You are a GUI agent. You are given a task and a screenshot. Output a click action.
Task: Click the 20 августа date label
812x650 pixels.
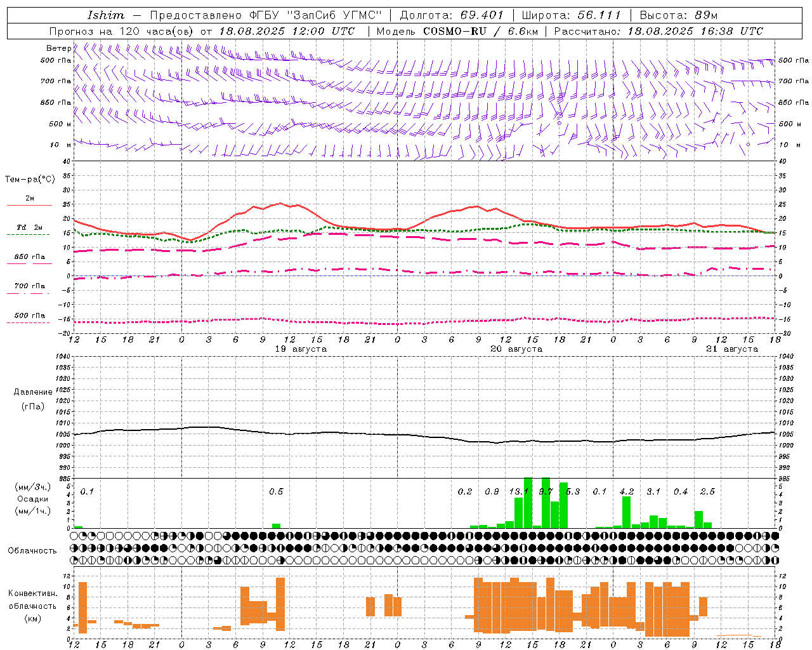click(x=516, y=349)
